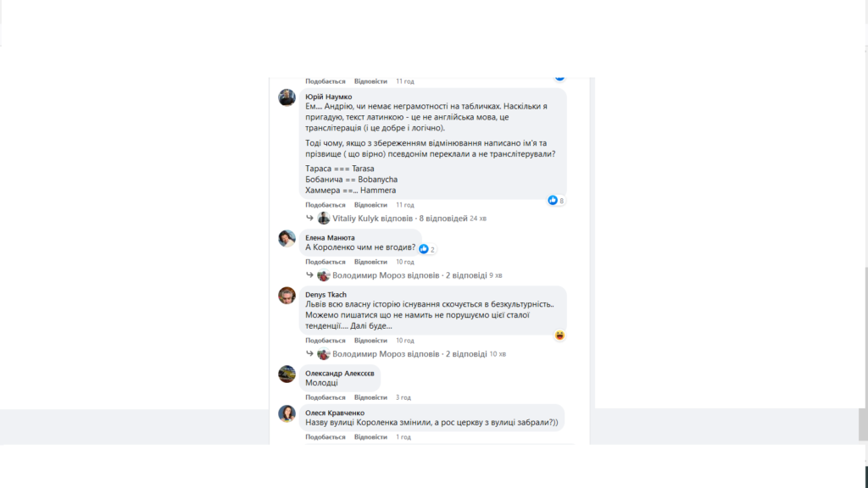Like Юрій Наумко's comment with Подобається
The height and width of the screenshot is (488, 868).
(325, 205)
